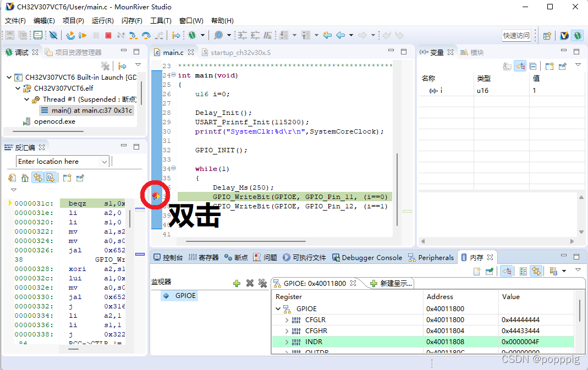Toggle Instruction Stepping Mode in debug view
This screenshot has width=588, height=370.
[122, 66]
